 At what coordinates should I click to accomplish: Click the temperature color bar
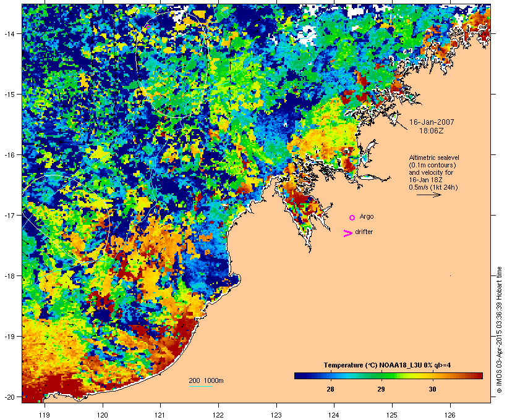[388, 376]
